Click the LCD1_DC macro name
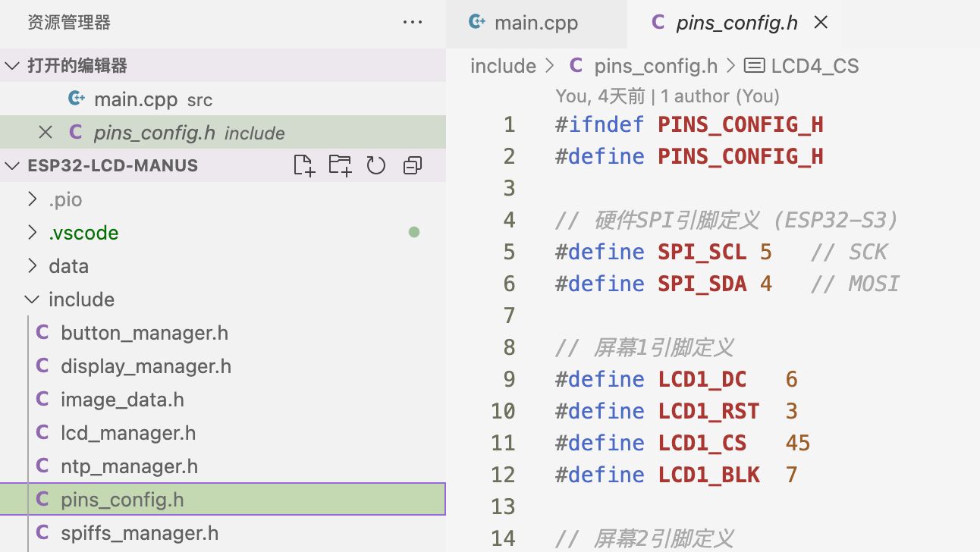 point(702,379)
